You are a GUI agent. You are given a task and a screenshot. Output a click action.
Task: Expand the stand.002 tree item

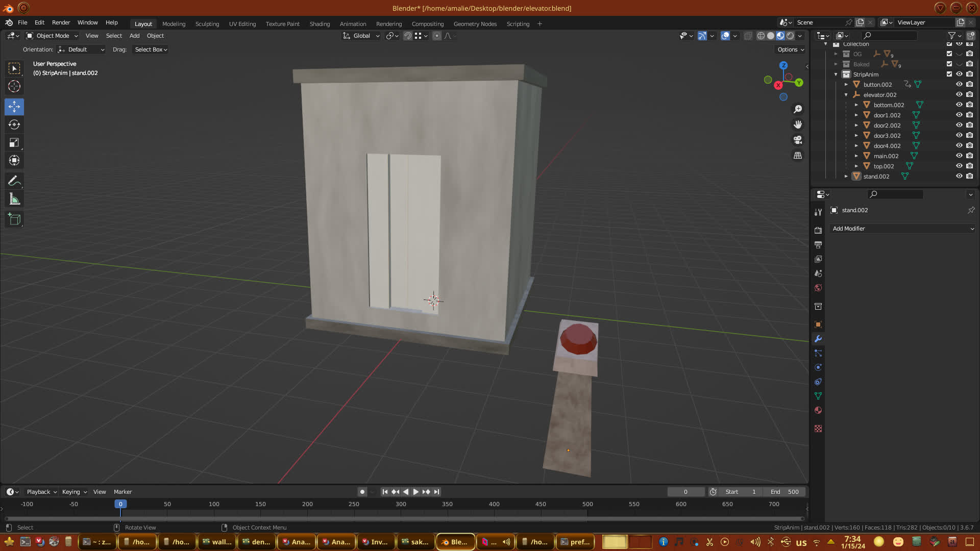click(846, 176)
